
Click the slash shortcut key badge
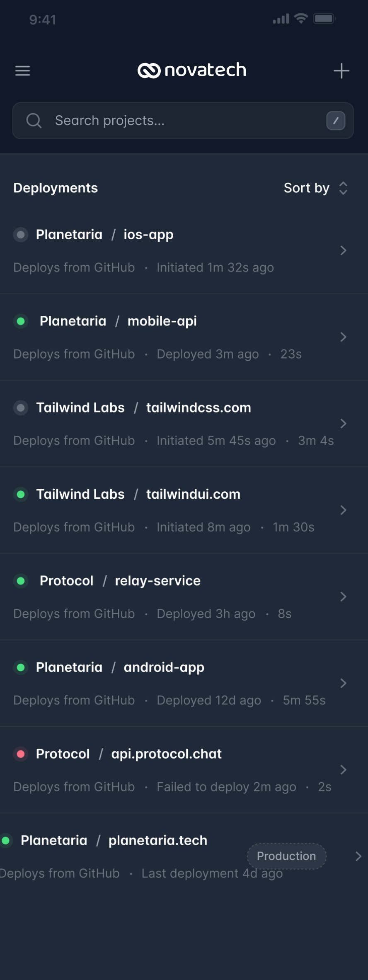pyautogui.click(x=336, y=121)
